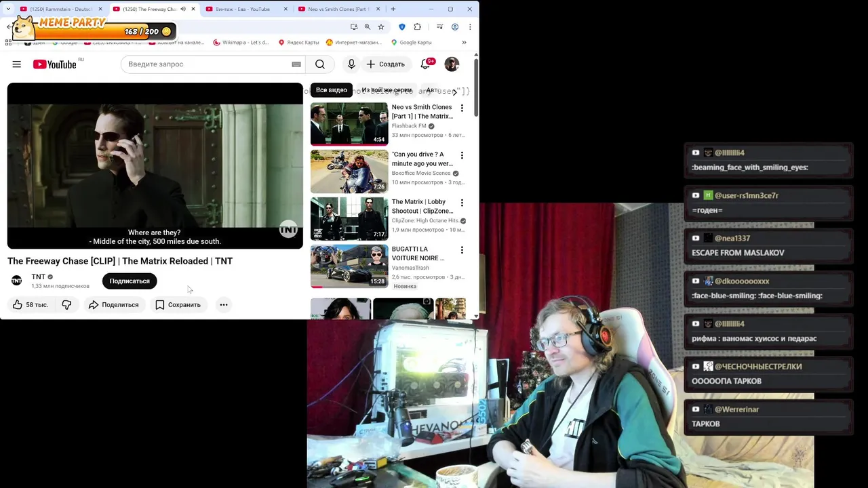
Task: Click the Создать create button
Action: (x=385, y=64)
